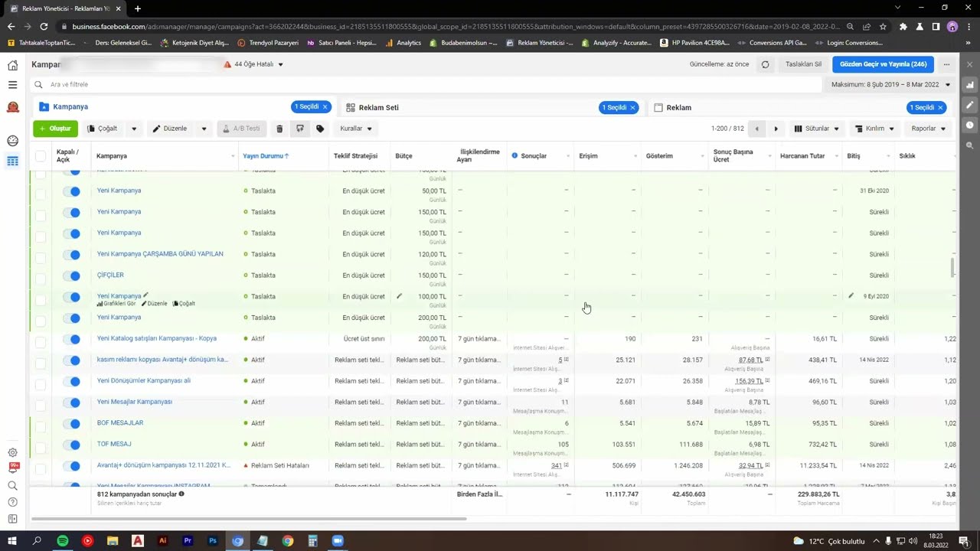Open the three-dot more options button

(x=946, y=64)
